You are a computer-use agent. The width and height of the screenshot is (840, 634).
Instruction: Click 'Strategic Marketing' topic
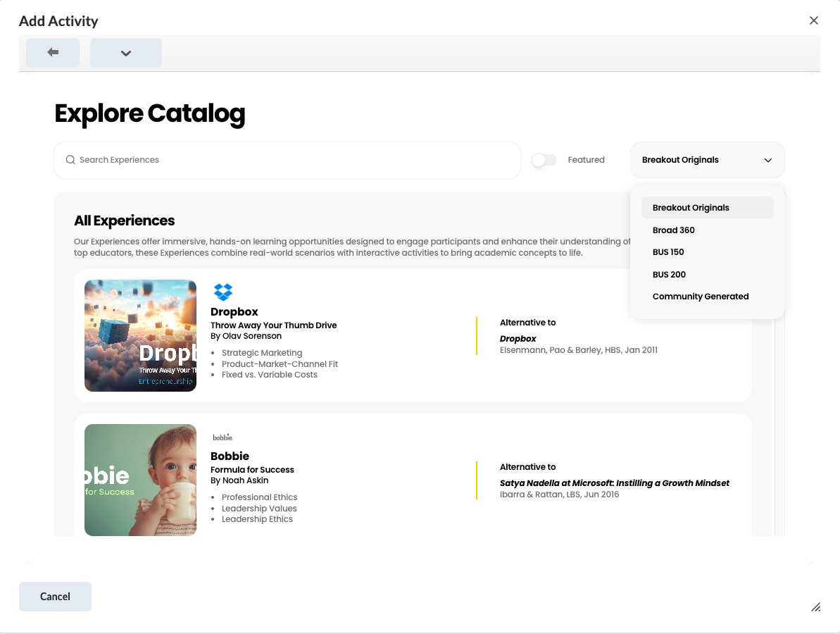tap(262, 353)
